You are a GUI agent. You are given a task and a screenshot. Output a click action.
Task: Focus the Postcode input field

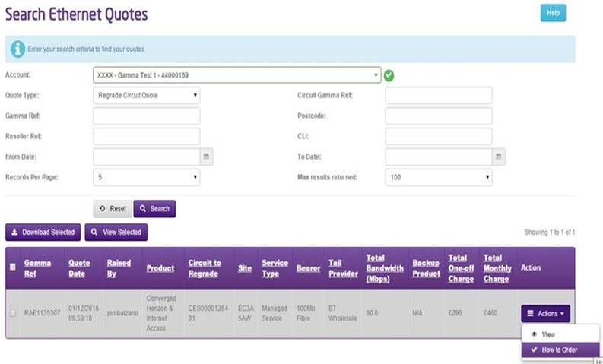439,116
